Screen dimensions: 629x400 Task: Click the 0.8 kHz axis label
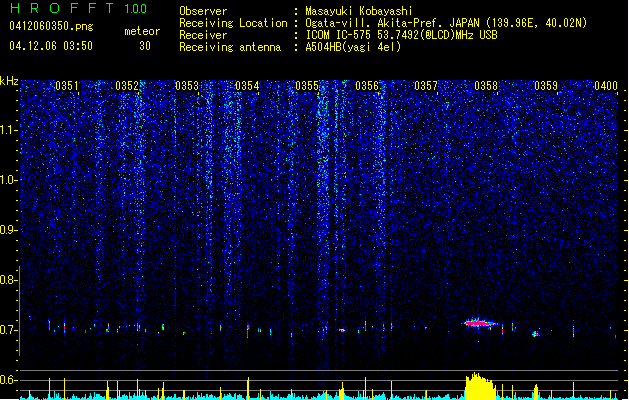(x=9, y=280)
